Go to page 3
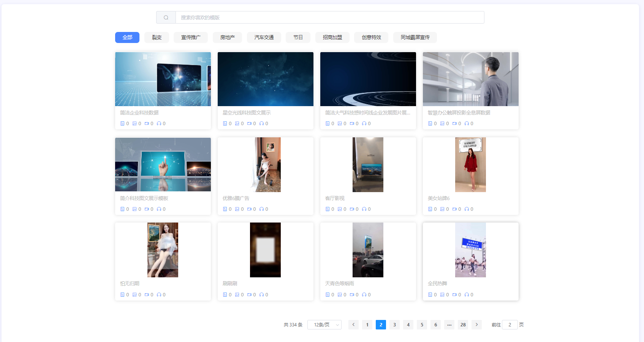This screenshot has width=644, height=342. point(394,325)
